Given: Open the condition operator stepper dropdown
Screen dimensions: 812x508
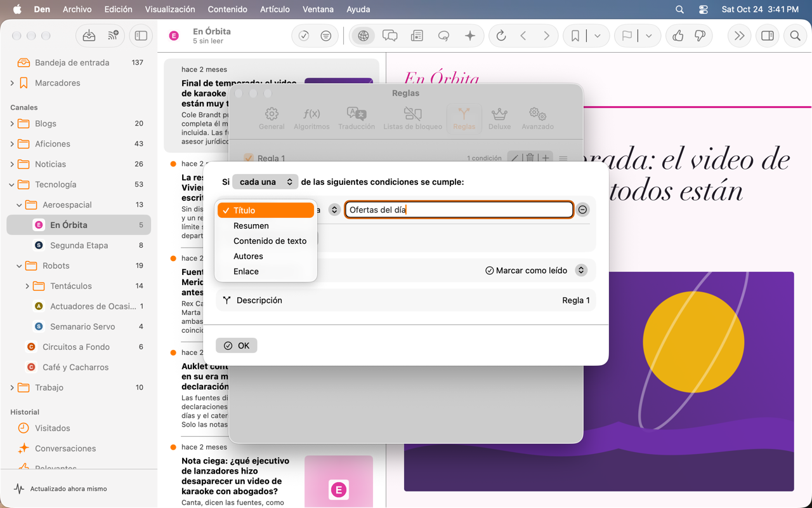Looking at the screenshot, I should click(x=334, y=210).
